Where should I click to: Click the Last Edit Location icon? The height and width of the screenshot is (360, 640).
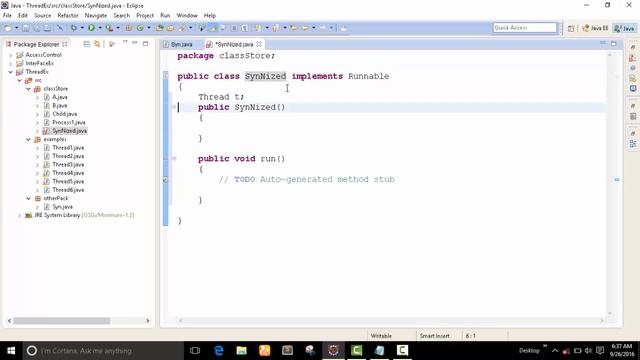(293, 28)
